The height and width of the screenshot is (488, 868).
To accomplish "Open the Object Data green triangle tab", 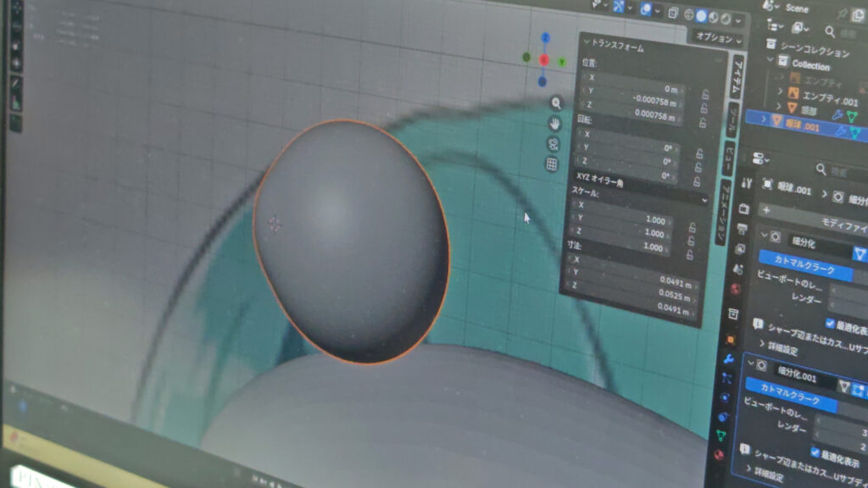I will tap(721, 436).
